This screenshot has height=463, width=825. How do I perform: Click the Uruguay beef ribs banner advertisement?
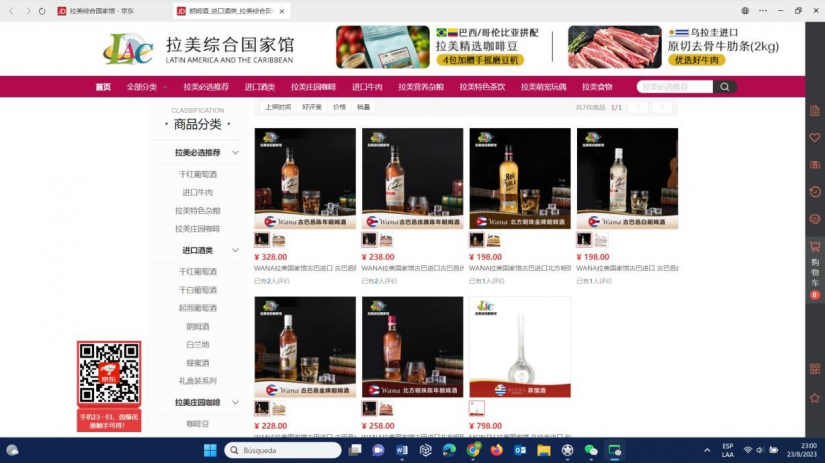673,47
